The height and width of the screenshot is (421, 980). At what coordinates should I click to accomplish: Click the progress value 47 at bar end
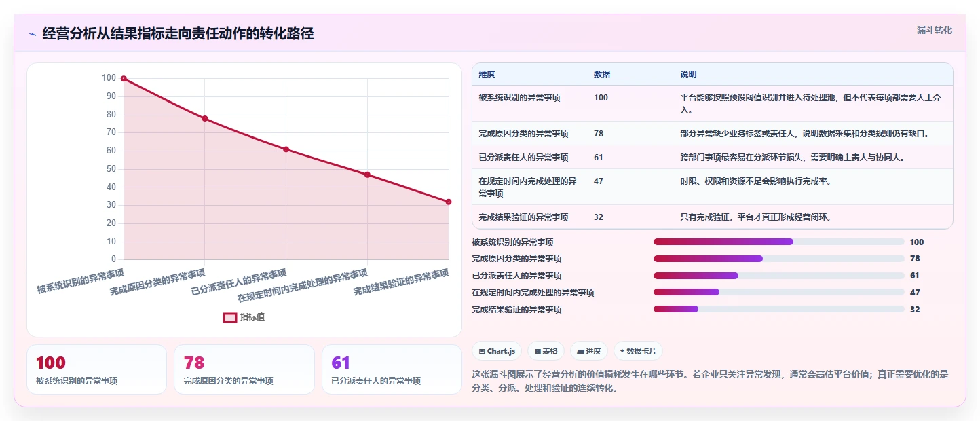pyautogui.click(x=915, y=293)
